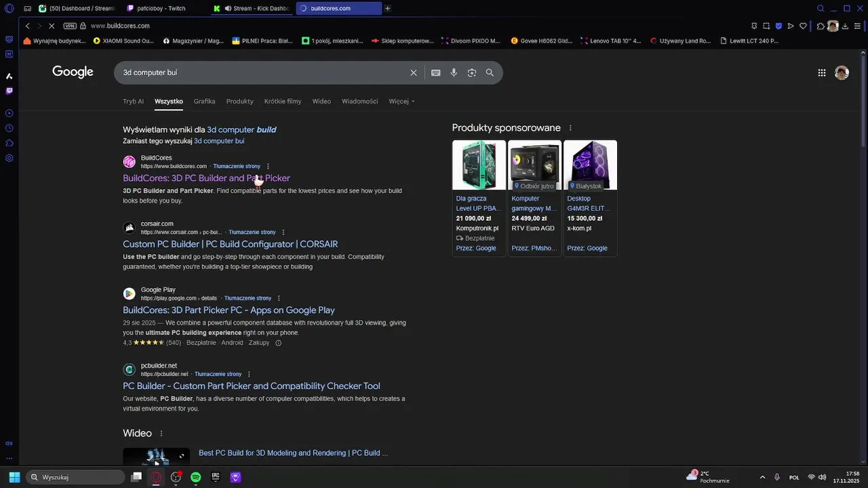Viewport: 868px width, 488px height.
Task: Switch to the Stream - Kick Dashboard tab
Action: point(252,8)
